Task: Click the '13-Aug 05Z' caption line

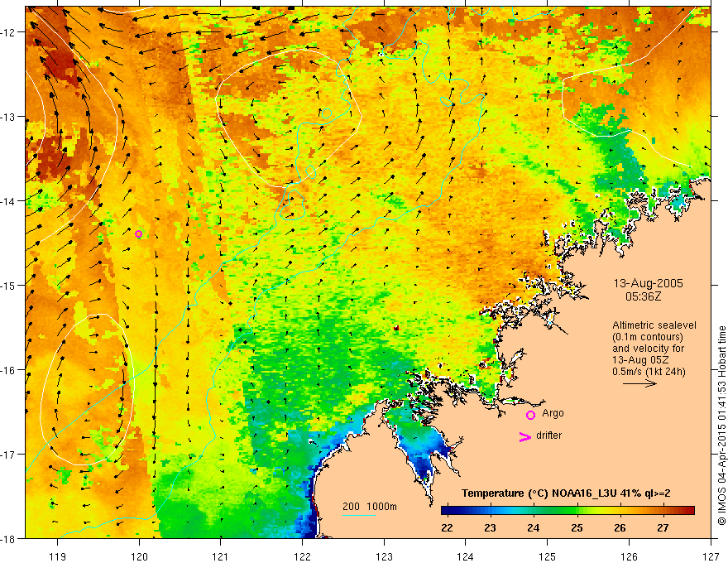Action: (639, 360)
